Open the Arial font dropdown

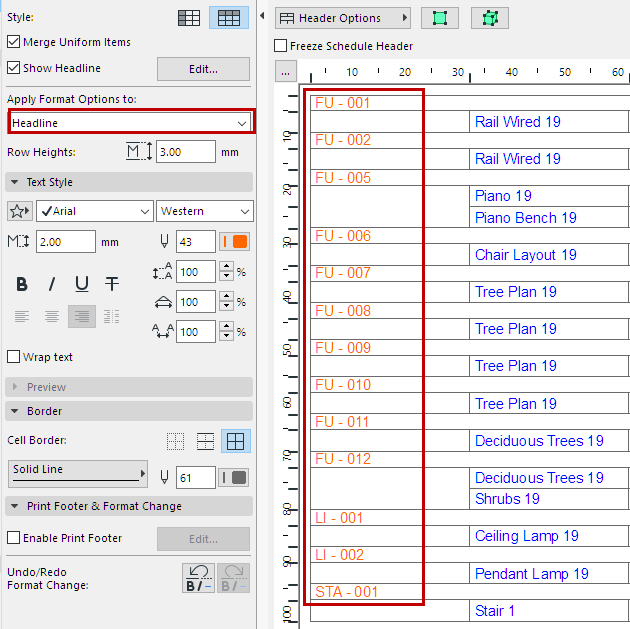coord(95,211)
